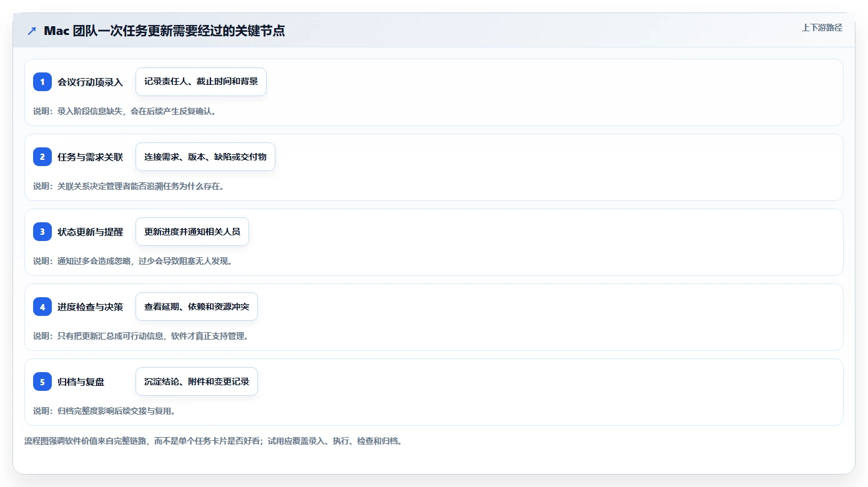868x487 pixels.
Task: Click the 归档与复盘 step title
Action: 81,381
